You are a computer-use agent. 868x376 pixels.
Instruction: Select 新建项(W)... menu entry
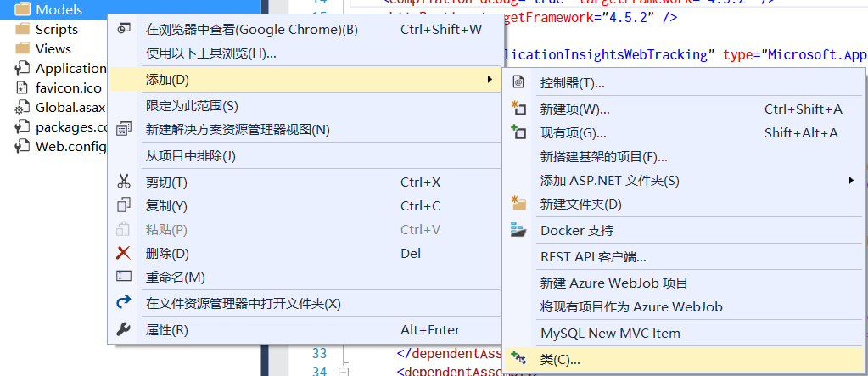(574, 109)
